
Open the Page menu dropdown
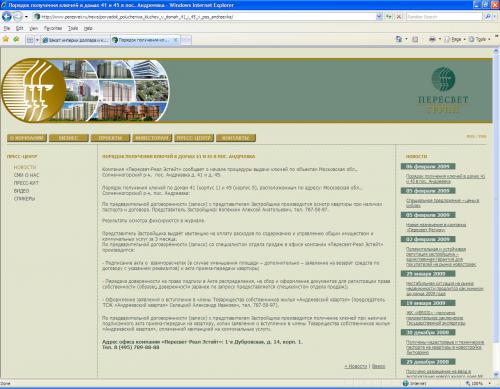tap(456, 39)
